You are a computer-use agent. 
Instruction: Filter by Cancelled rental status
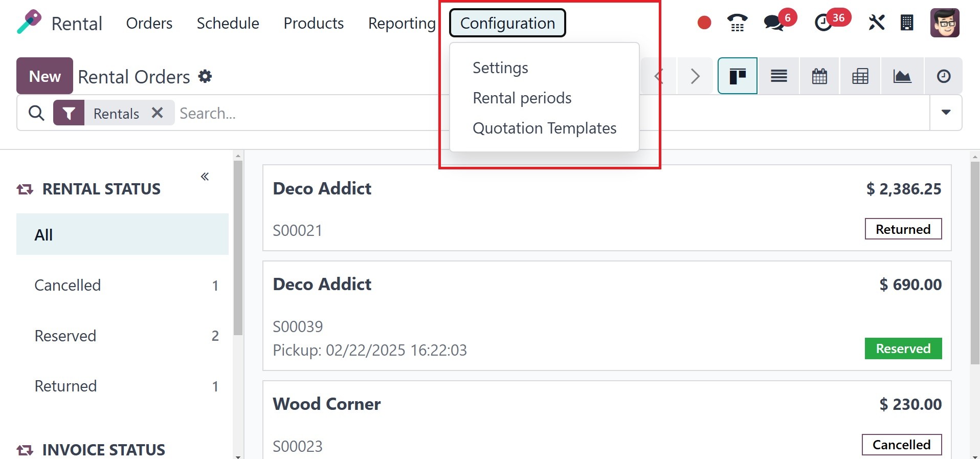click(68, 285)
